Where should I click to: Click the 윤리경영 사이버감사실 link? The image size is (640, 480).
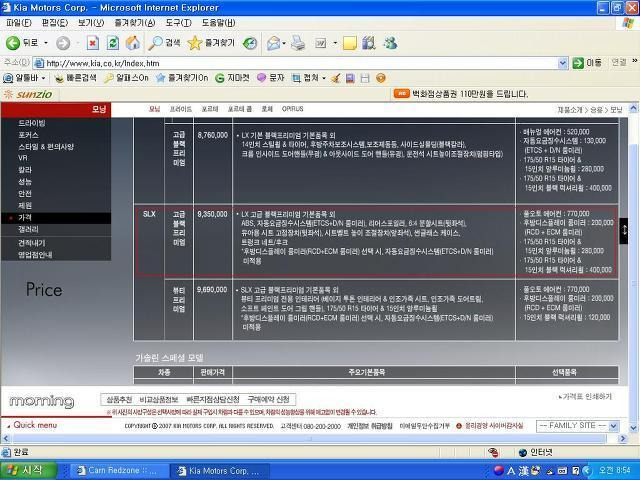point(494,426)
